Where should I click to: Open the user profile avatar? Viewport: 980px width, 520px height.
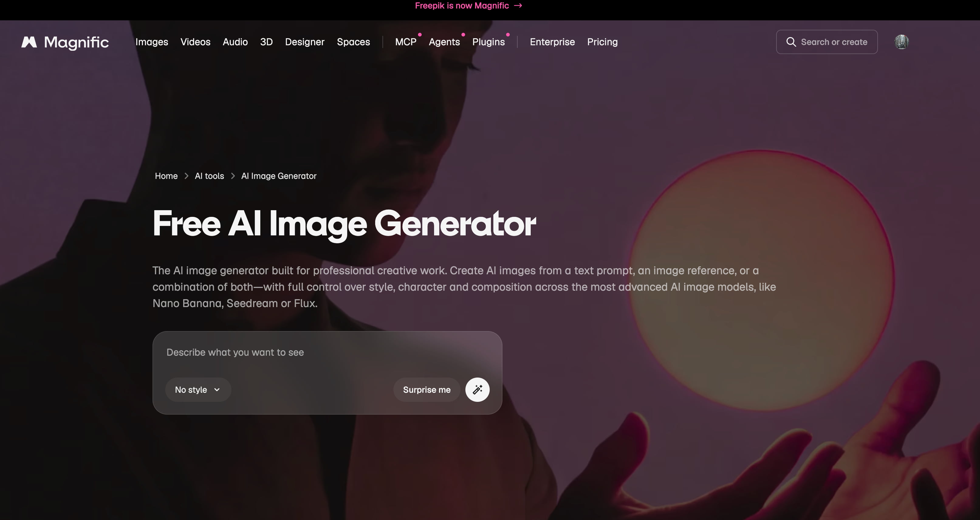[x=901, y=42]
